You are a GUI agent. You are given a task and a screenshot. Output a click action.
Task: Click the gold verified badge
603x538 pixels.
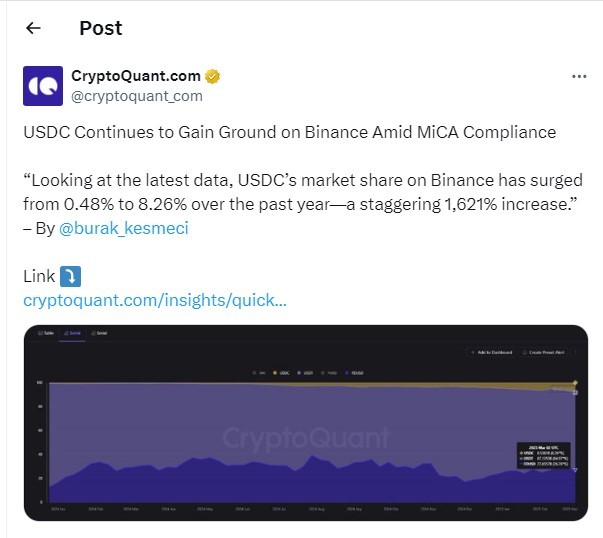pos(212,76)
